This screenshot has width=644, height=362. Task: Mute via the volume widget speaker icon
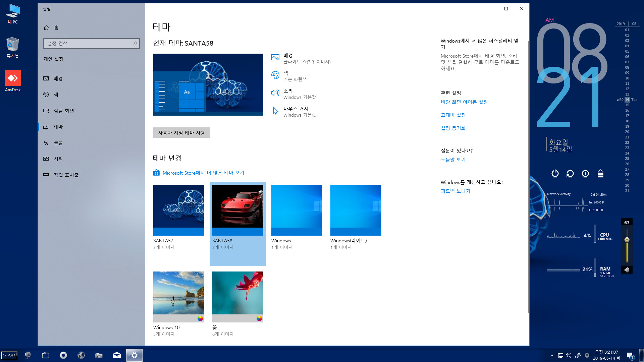[x=627, y=269]
